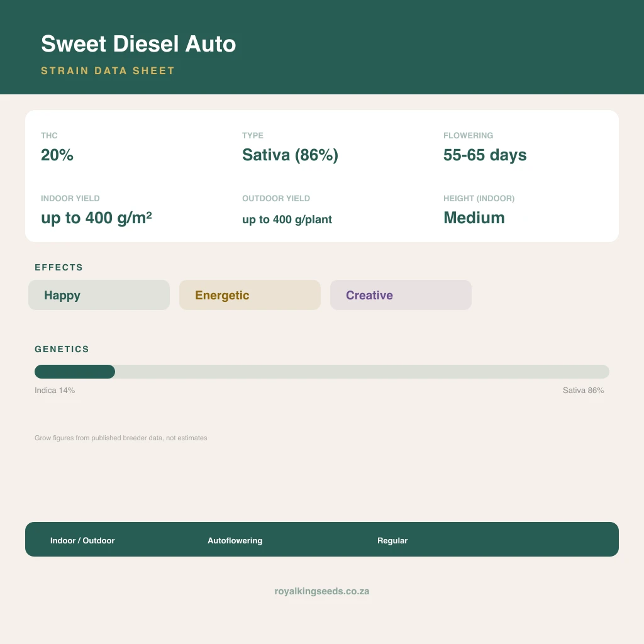Click Indoor / Outdoor in the bottom bar
The image size is (644, 644).
coord(82,540)
